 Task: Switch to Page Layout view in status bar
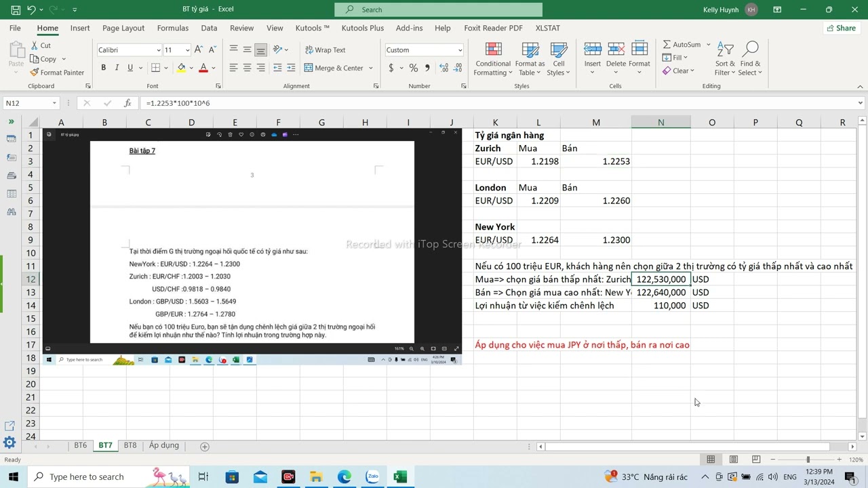[x=733, y=460]
